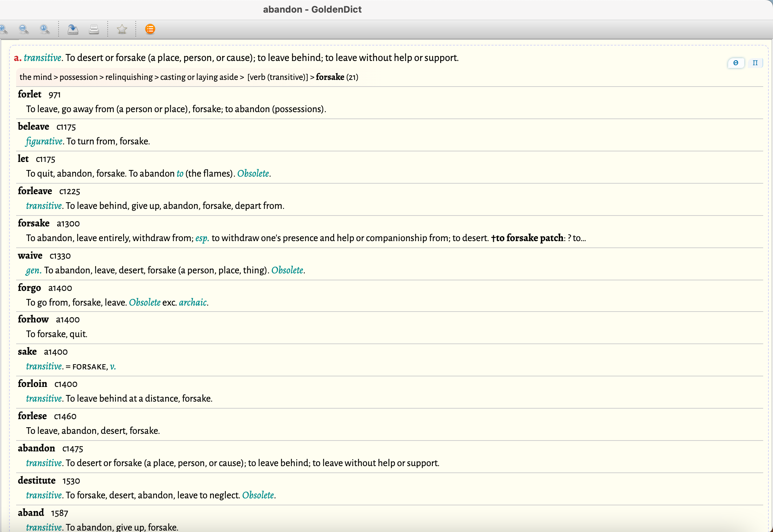The image size is (773, 532).
Task: Click the date 'c1460' beside forlese
Action: (65, 417)
